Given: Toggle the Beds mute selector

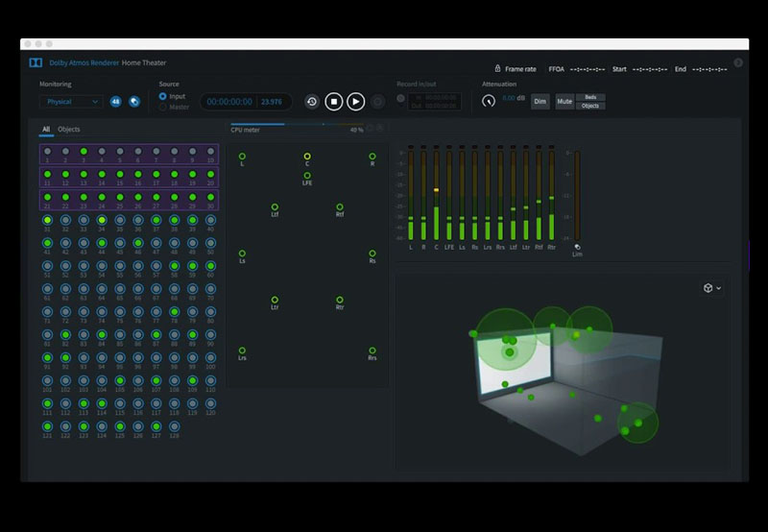Looking at the screenshot, I should (x=590, y=97).
